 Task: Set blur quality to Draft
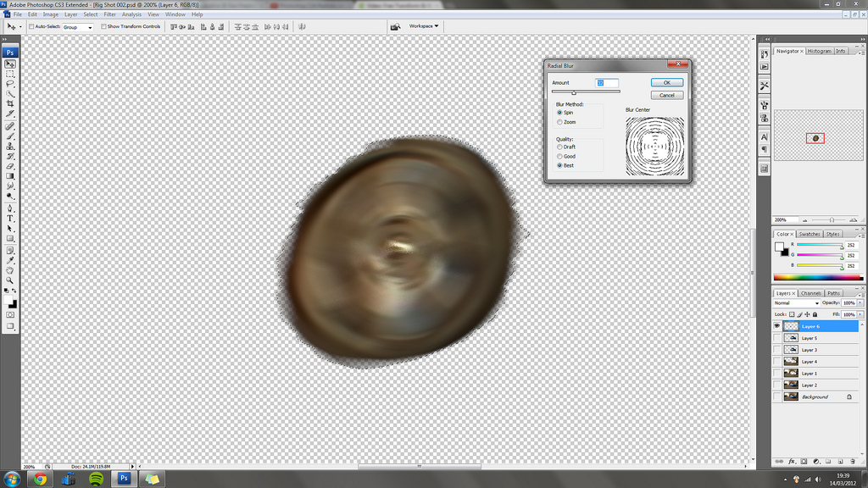tap(559, 147)
